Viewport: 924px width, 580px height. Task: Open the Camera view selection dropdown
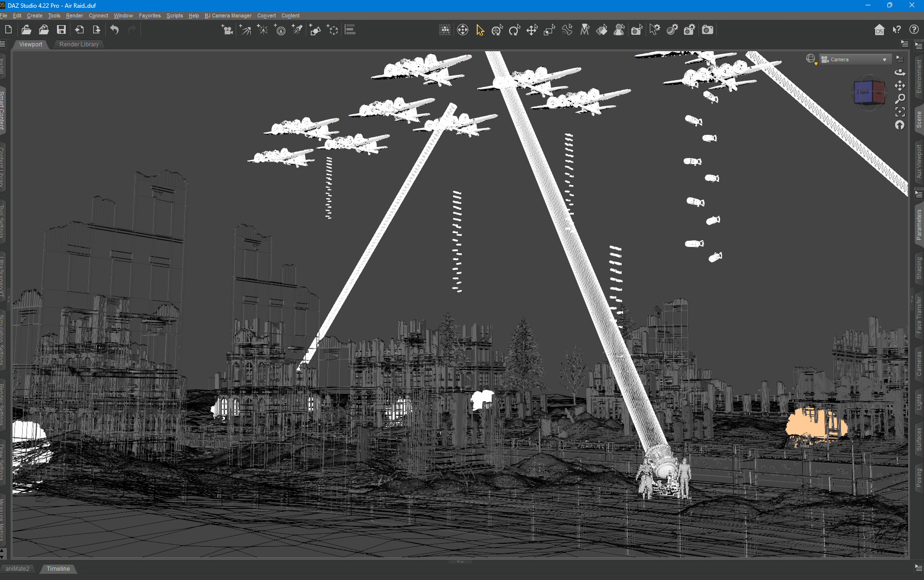point(855,59)
